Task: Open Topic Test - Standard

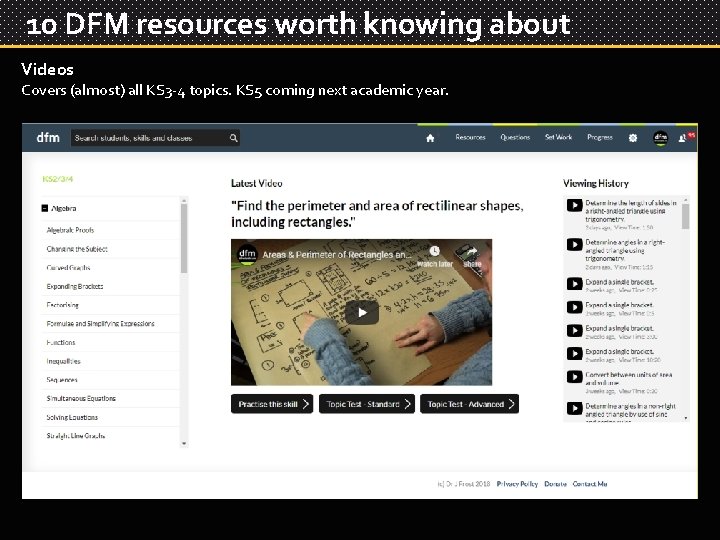Action: pyautogui.click(x=367, y=404)
